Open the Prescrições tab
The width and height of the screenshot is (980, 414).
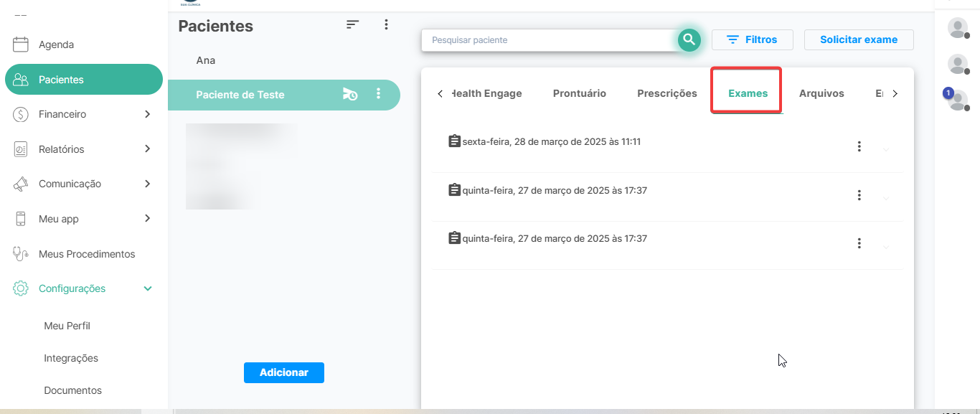point(666,93)
